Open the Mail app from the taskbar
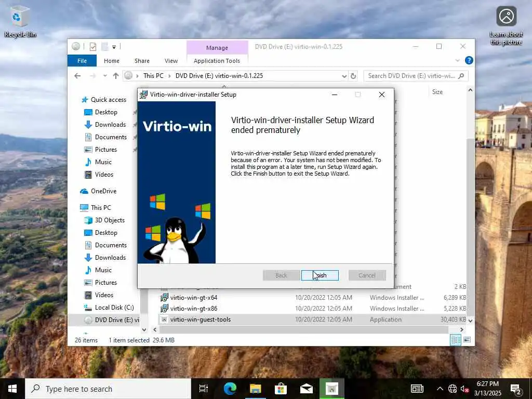This screenshot has width=532, height=399. coord(307,389)
